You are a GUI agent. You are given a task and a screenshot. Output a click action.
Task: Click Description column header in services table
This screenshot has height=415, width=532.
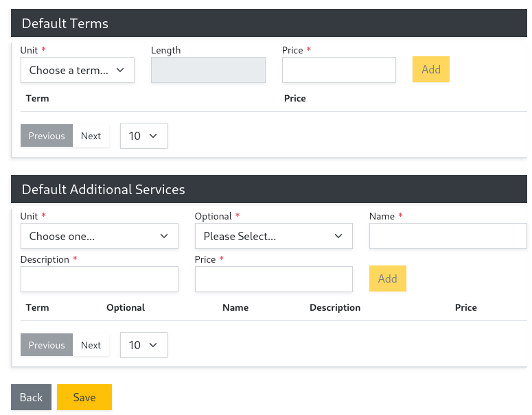tap(334, 307)
